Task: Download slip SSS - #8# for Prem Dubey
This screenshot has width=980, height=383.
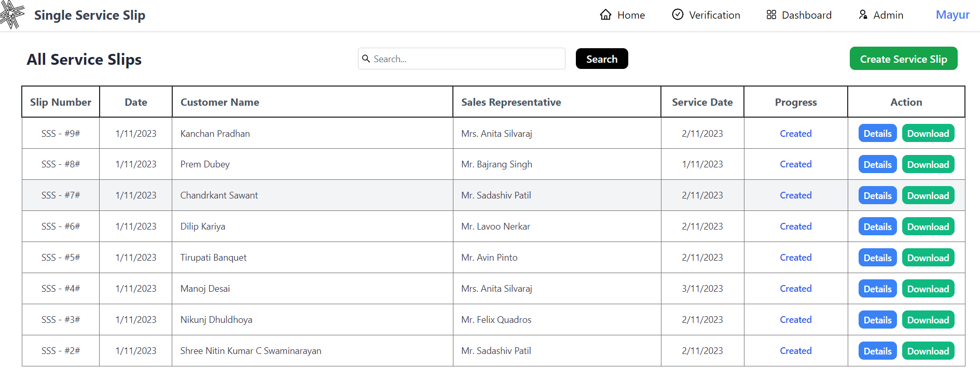Action: [928, 164]
